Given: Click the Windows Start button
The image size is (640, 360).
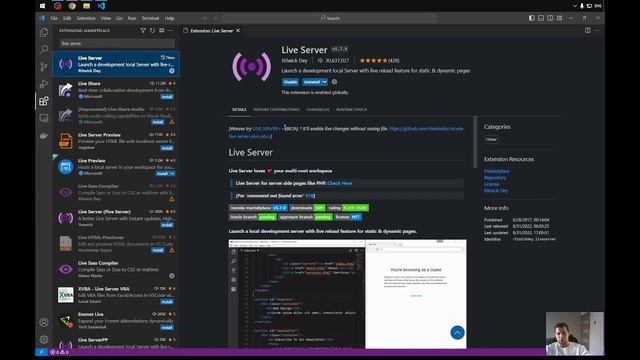Looking at the screenshot, I should pos(42,6).
